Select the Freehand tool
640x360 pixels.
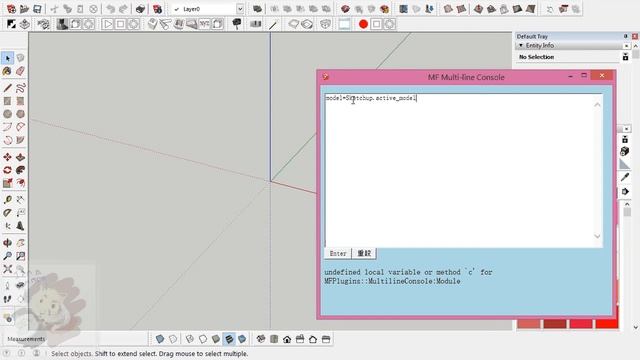(20, 88)
